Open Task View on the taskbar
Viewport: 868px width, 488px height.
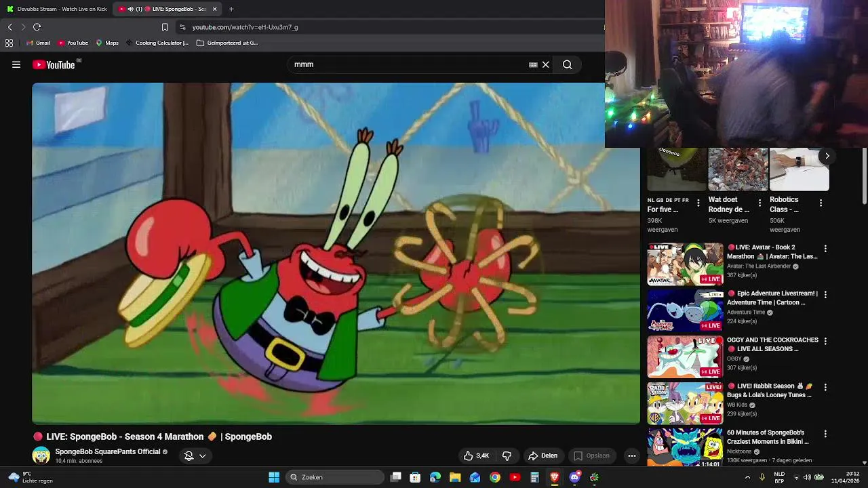pyautogui.click(x=396, y=477)
